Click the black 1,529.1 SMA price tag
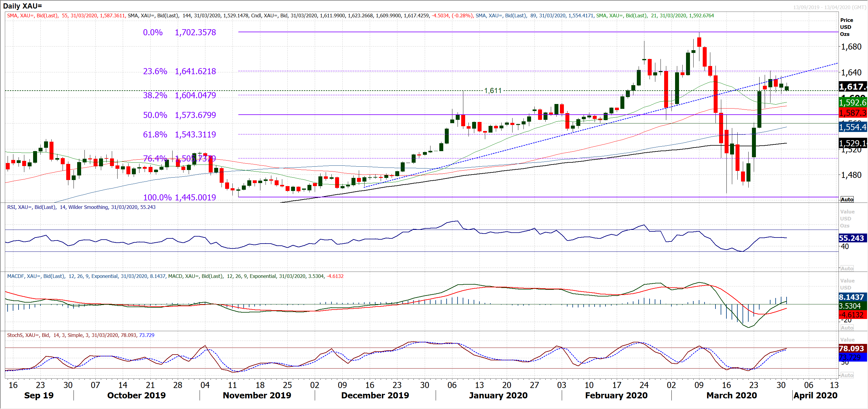 click(x=852, y=143)
